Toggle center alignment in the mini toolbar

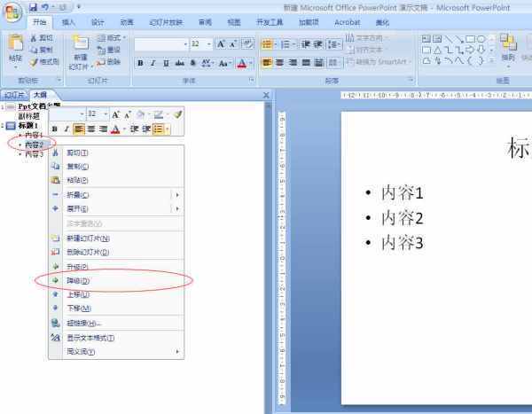click(92, 129)
